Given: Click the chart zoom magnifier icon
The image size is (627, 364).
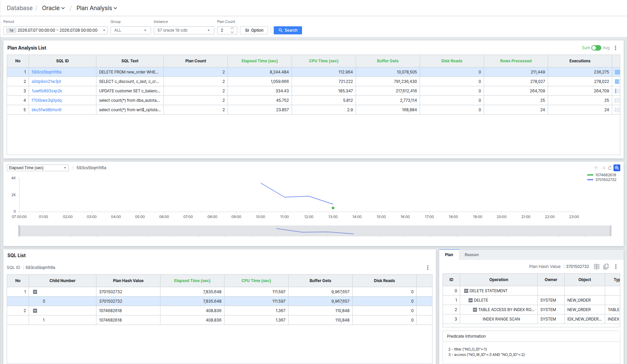Looking at the screenshot, I should point(617,168).
